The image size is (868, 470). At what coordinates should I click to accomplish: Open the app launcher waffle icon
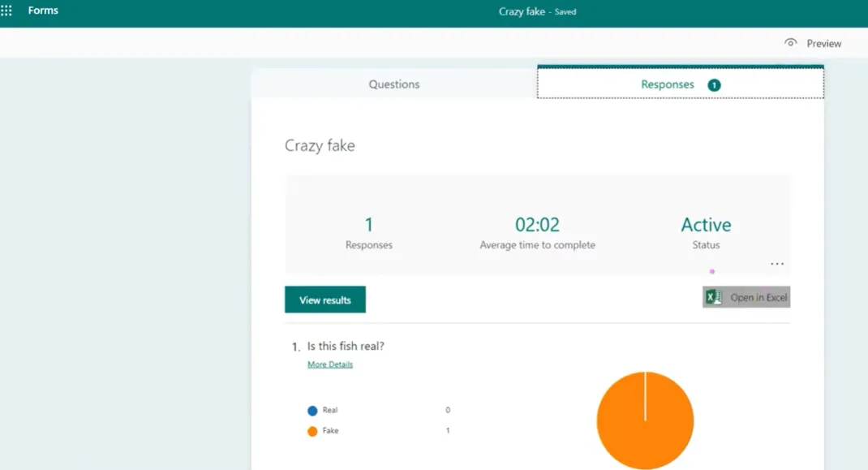coord(6,11)
